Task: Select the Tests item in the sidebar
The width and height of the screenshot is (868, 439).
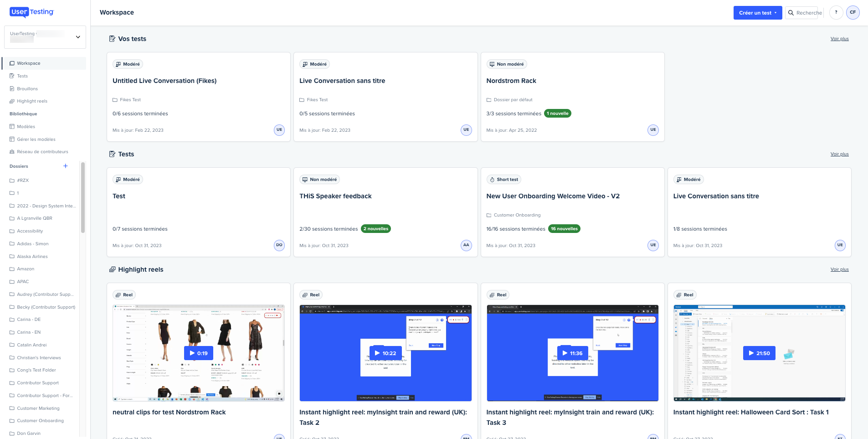Action: click(x=22, y=76)
